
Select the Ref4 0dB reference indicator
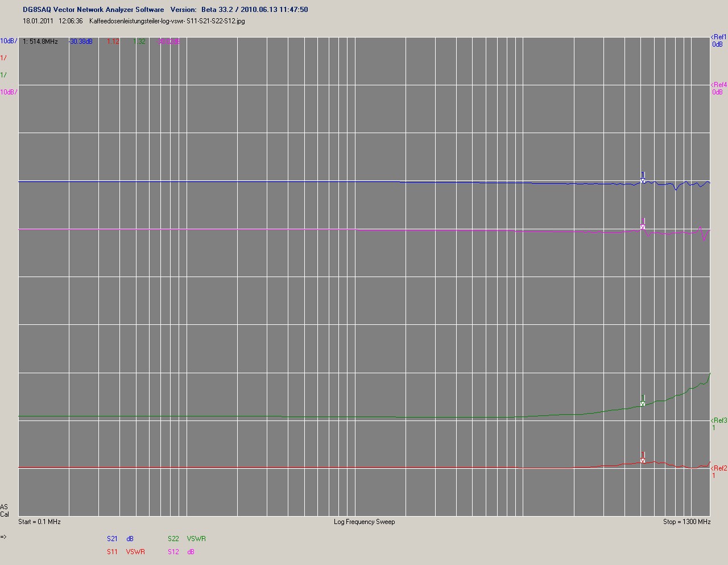tap(718, 88)
